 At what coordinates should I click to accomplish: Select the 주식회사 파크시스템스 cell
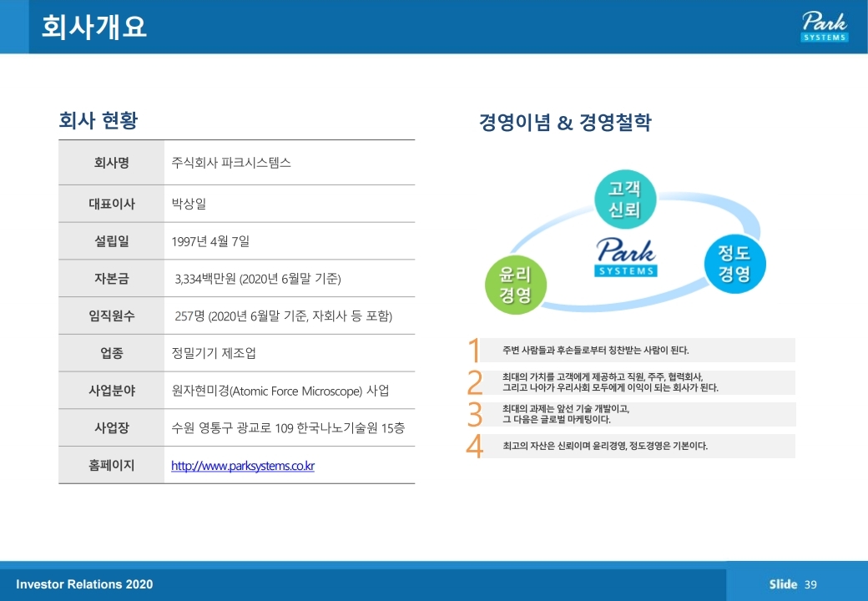(290, 163)
